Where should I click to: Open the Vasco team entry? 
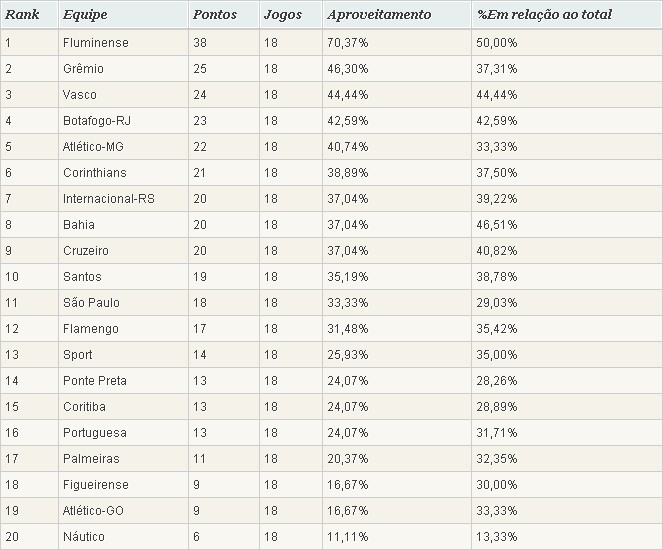pyautogui.click(x=81, y=95)
